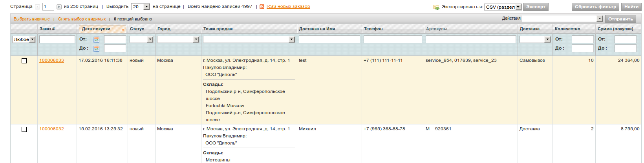The width and height of the screenshot is (644, 163).
Task: Sort by Статус column header
Action: (x=137, y=29)
